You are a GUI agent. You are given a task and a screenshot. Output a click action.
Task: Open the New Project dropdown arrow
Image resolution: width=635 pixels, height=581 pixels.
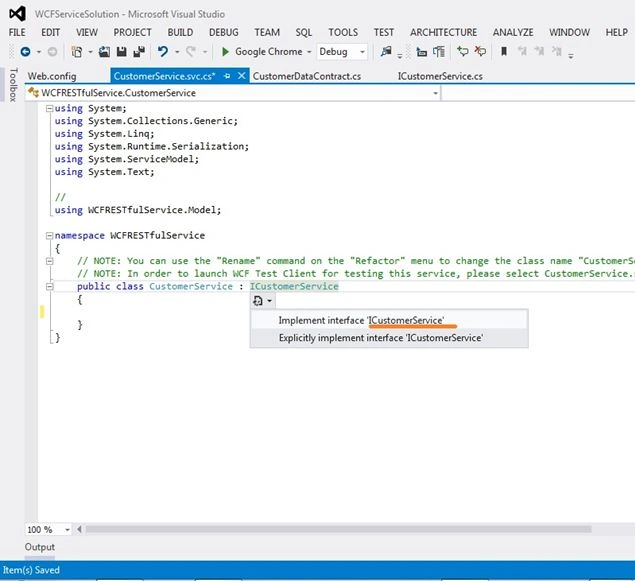coord(90,52)
